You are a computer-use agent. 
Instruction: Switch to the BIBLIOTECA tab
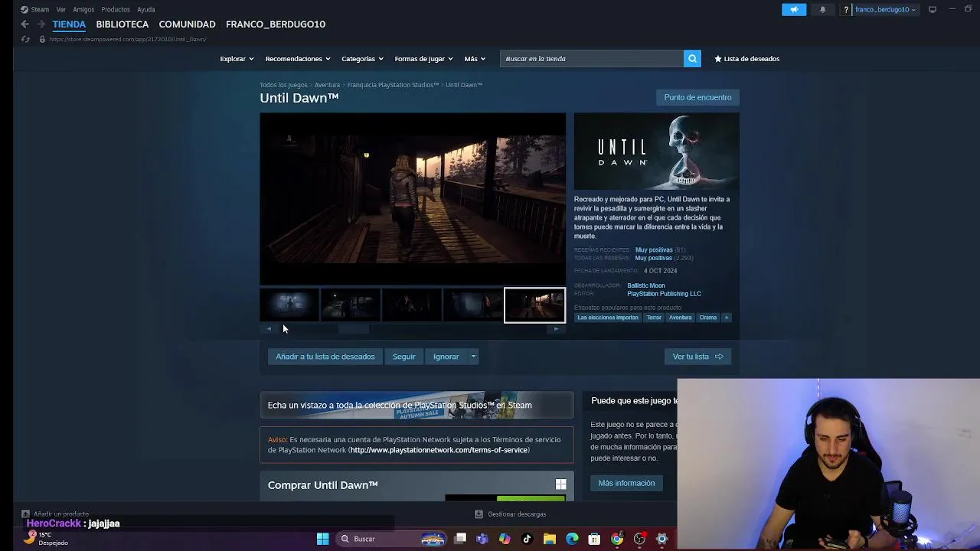click(x=122, y=24)
